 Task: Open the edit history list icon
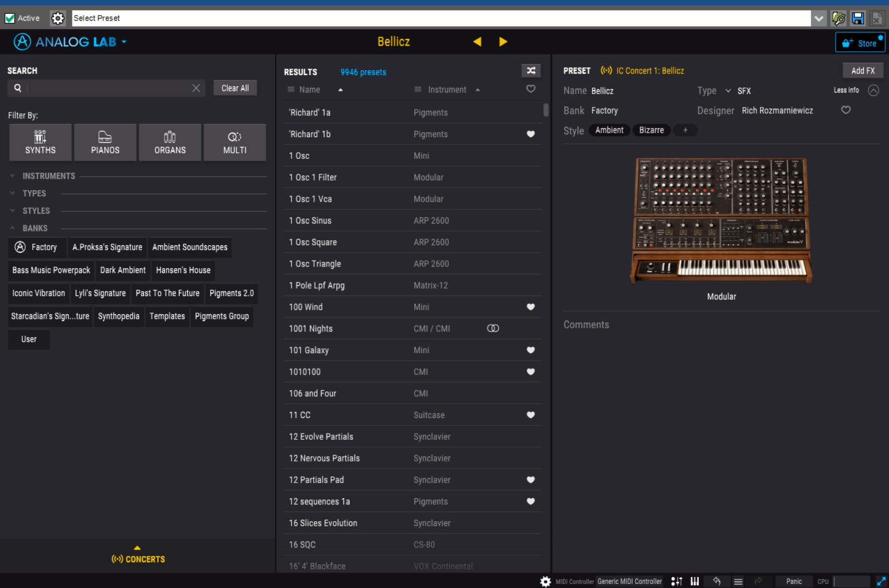pyautogui.click(x=738, y=581)
